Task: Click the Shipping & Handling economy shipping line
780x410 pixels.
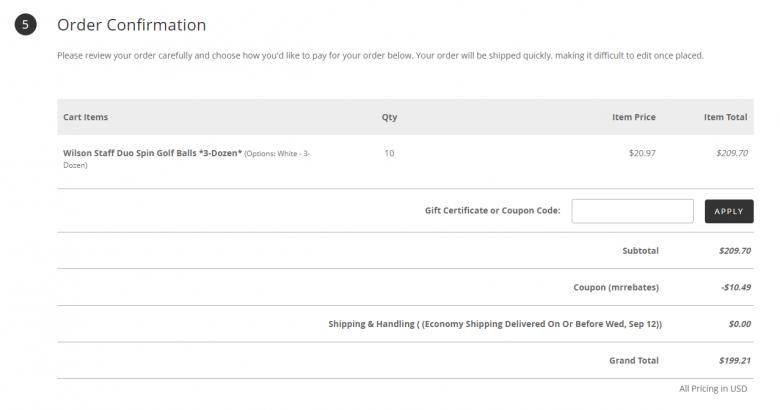Action: [495, 324]
